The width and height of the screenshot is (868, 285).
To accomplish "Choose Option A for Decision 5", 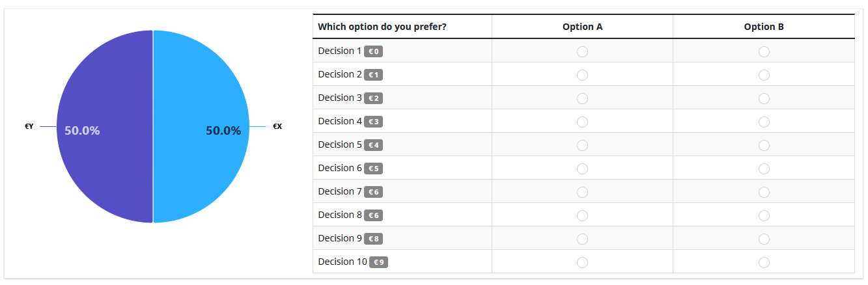I will (x=582, y=145).
